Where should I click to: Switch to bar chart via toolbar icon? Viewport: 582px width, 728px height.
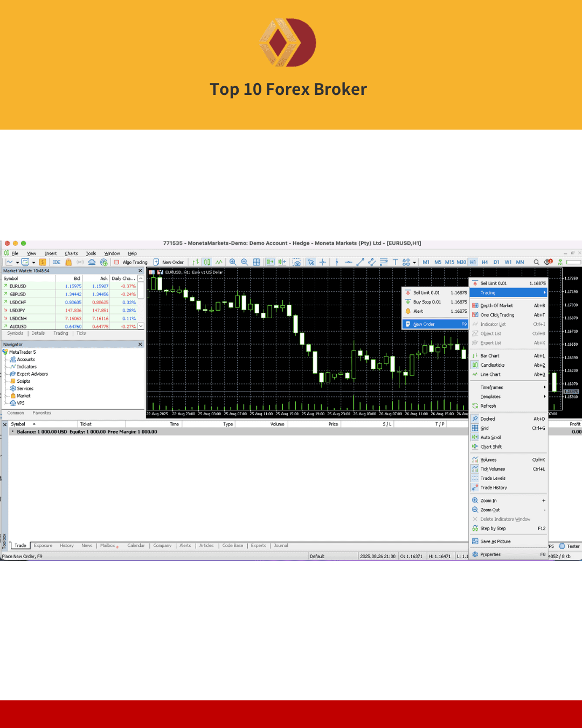(x=196, y=262)
